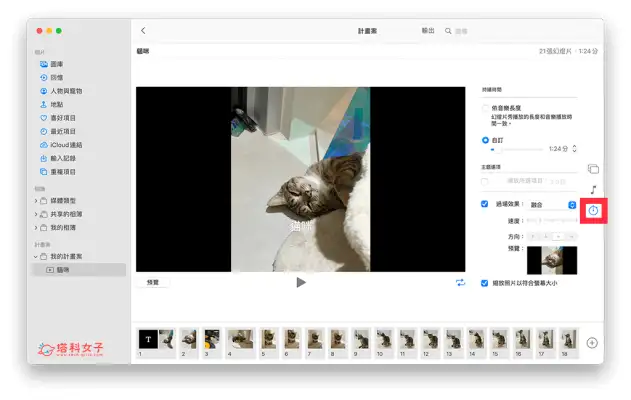631x400 pixels.
Task: Uncheck 縮放照片以符合螢幕大小
Action: 486,283
